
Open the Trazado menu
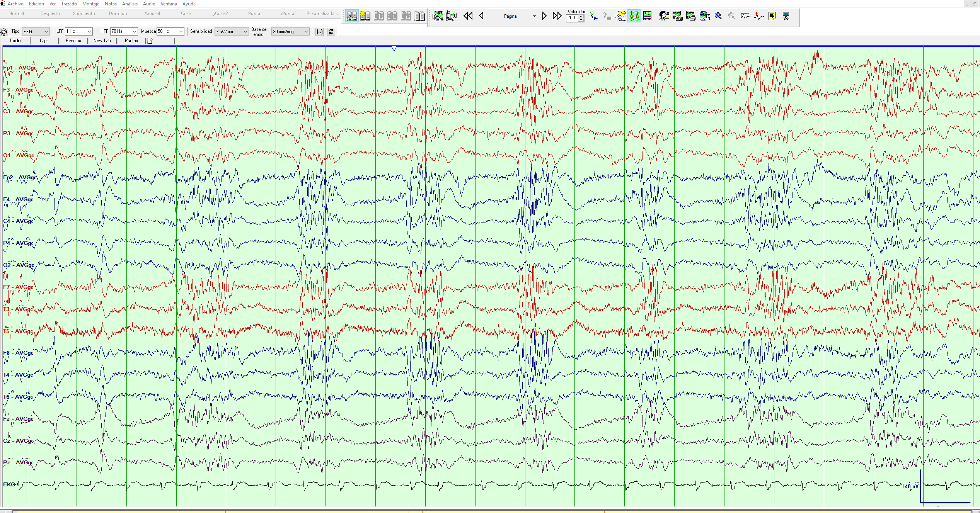click(69, 4)
